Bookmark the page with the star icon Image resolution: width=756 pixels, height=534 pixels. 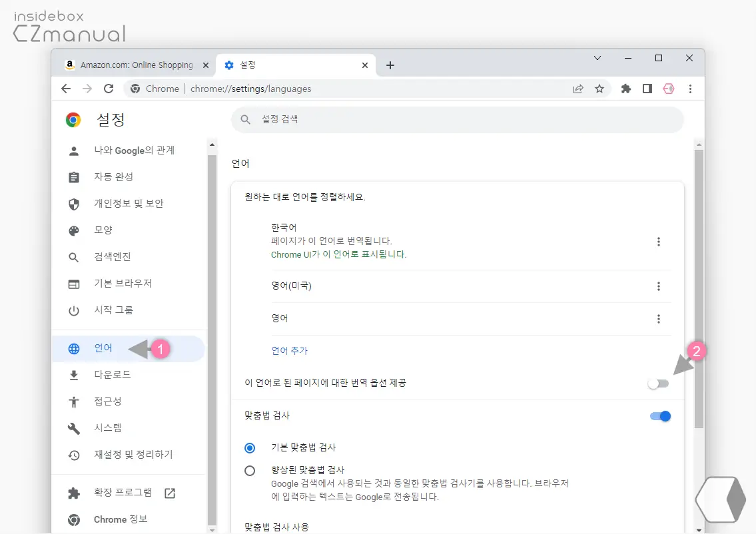pyautogui.click(x=599, y=89)
